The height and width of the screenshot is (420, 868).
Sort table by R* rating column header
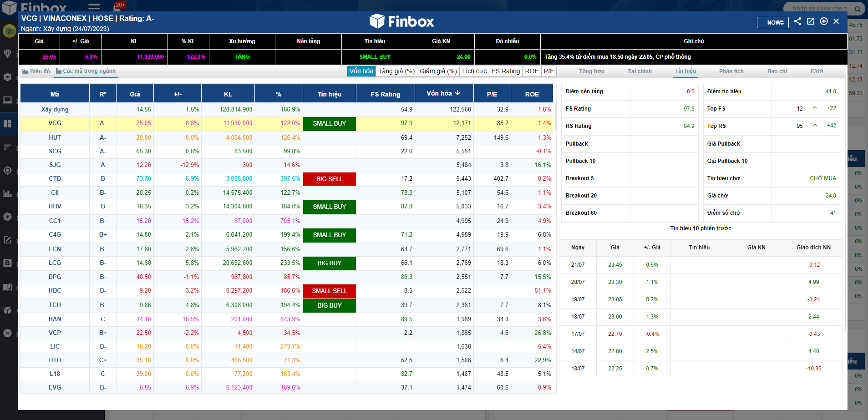pos(103,94)
